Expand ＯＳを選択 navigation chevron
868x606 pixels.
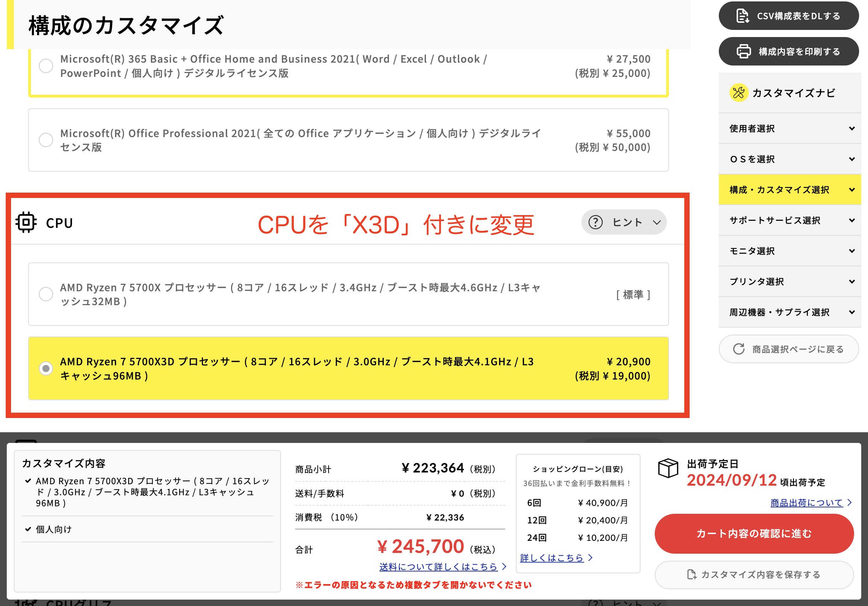(x=852, y=159)
